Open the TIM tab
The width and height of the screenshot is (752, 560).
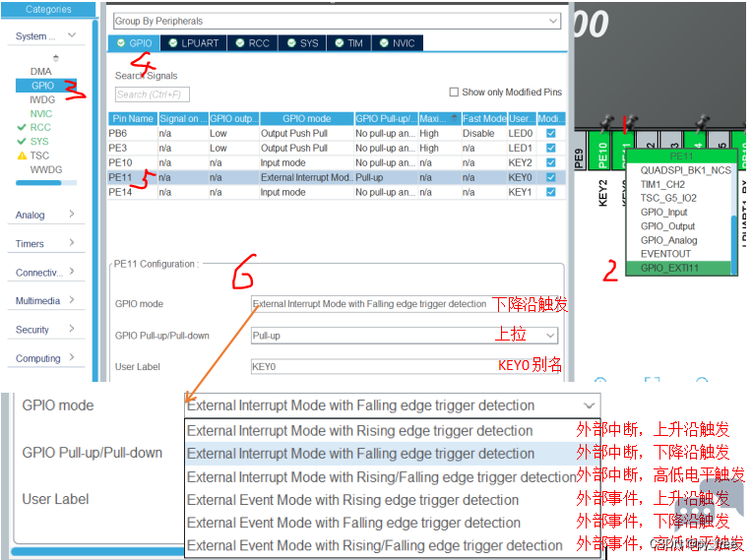(349, 43)
